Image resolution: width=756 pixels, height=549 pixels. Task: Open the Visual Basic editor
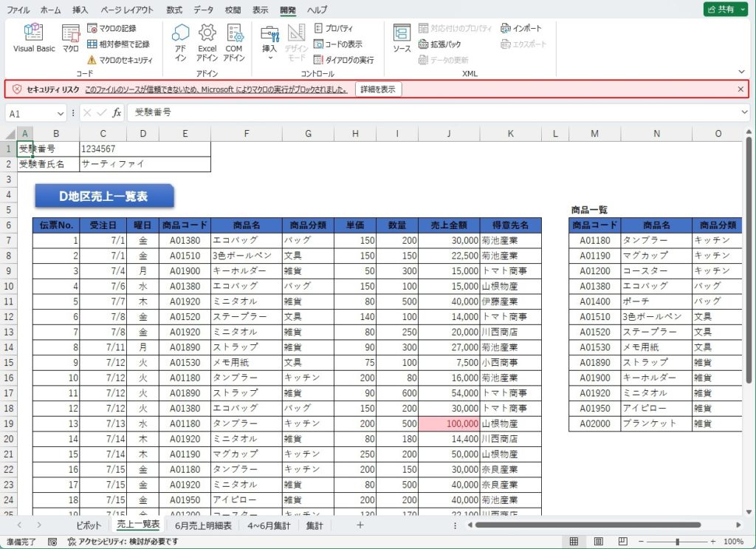34,38
